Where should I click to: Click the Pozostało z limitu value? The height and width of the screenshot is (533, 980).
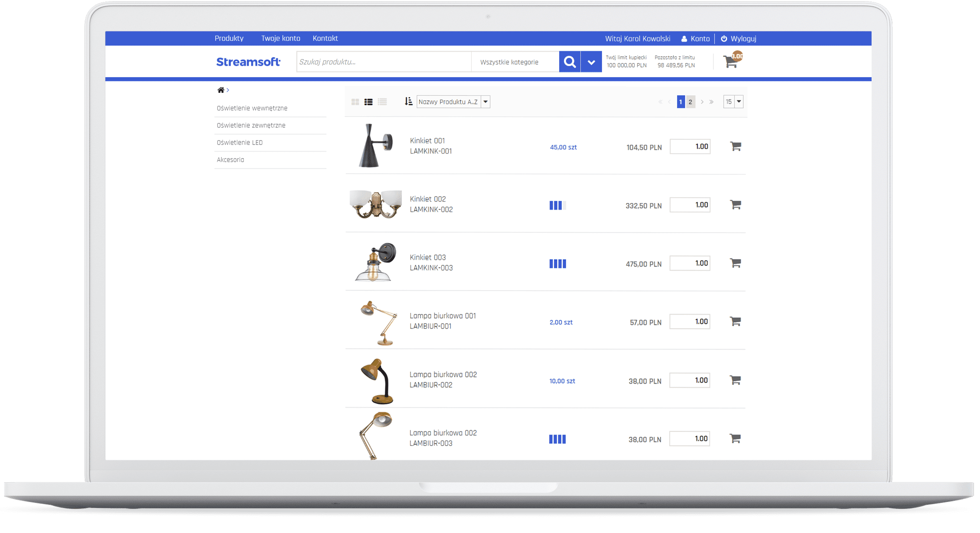tap(676, 66)
